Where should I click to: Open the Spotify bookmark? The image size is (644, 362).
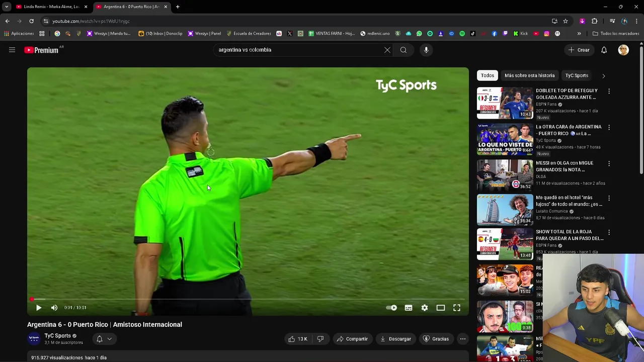pyautogui.click(x=462, y=34)
